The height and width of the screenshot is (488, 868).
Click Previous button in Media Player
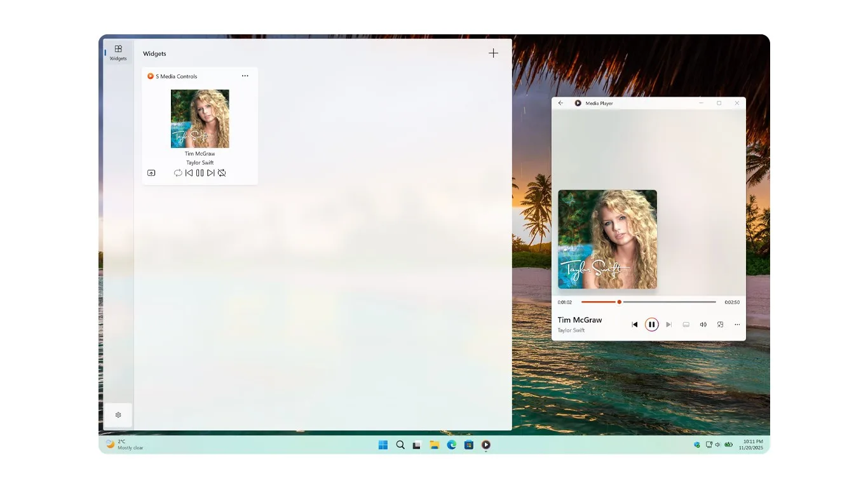(634, 325)
